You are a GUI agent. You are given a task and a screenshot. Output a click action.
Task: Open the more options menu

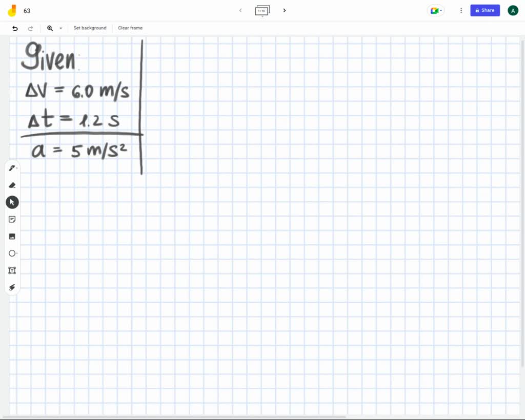click(x=461, y=10)
